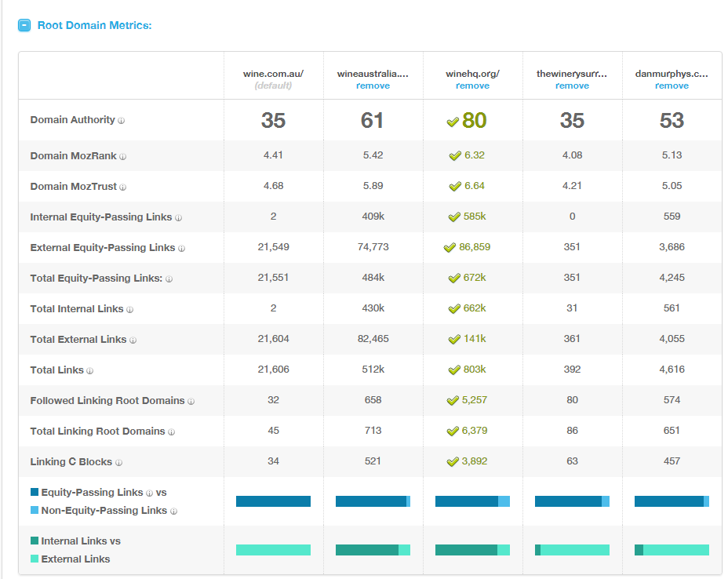The width and height of the screenshot is (728, 579).
Task: Click the Total Links value 4,616
Action: 672,370
